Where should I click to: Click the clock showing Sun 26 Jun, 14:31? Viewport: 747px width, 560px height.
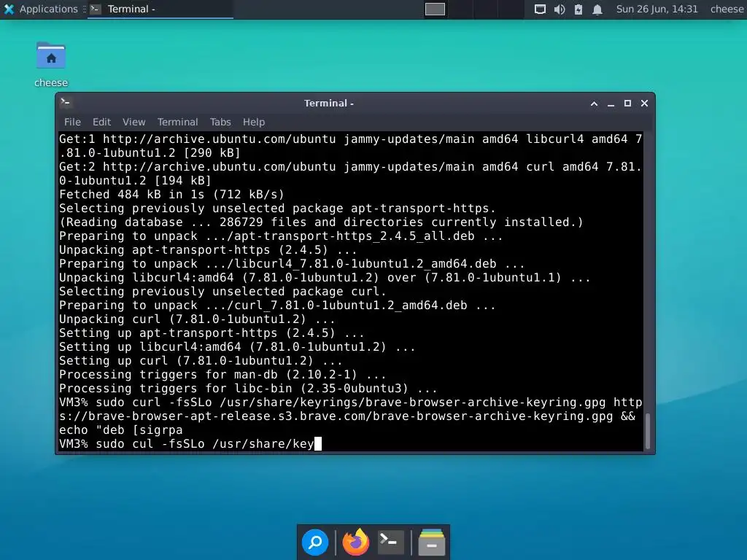point(657,9)
